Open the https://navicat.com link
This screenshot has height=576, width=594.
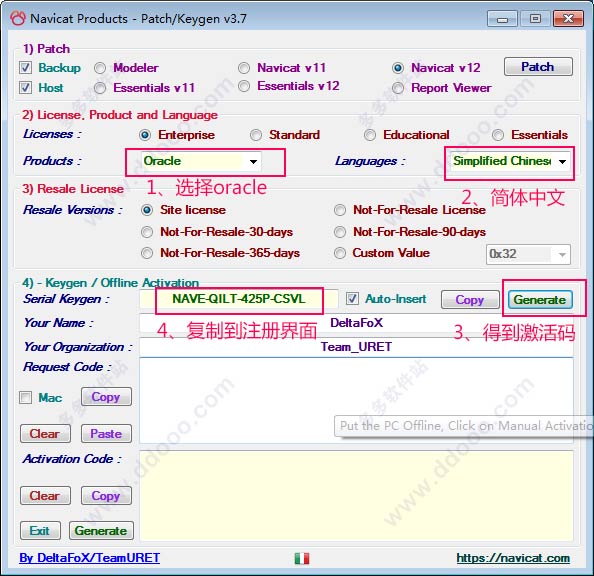tap(513, 558)
